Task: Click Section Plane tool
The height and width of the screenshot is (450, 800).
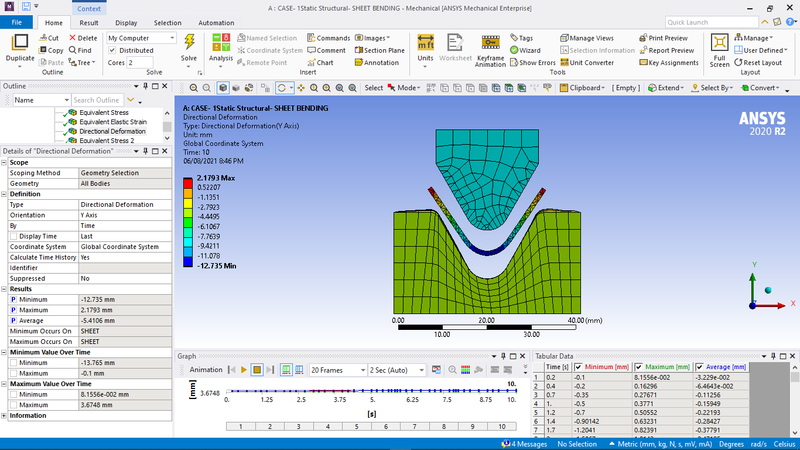Action: pos(380,50)
